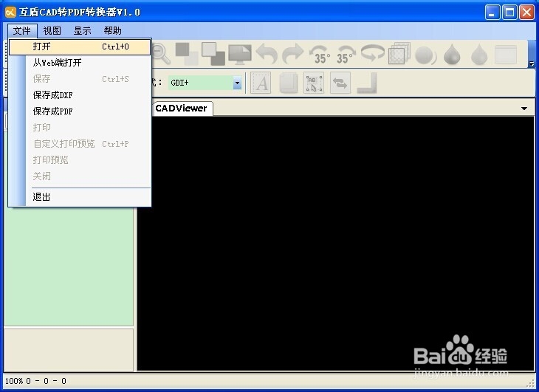Maximize the converter window
Viewport: 539px width, 392px height.
tap(509, 13)
